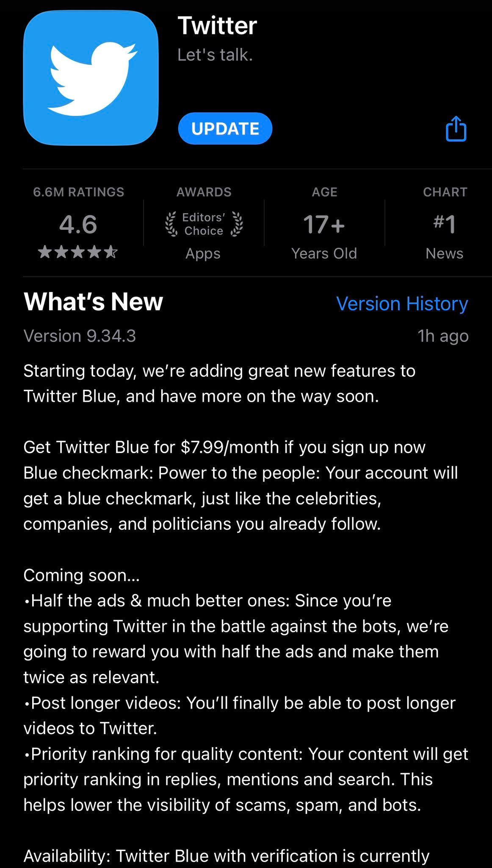
Task: Open the 17+ age rating info
Action: [x=324, y=224]
